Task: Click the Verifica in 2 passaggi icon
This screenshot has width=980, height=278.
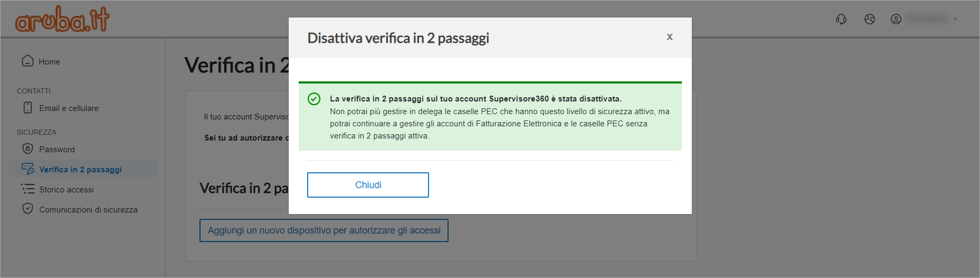Action: [27, 169]
